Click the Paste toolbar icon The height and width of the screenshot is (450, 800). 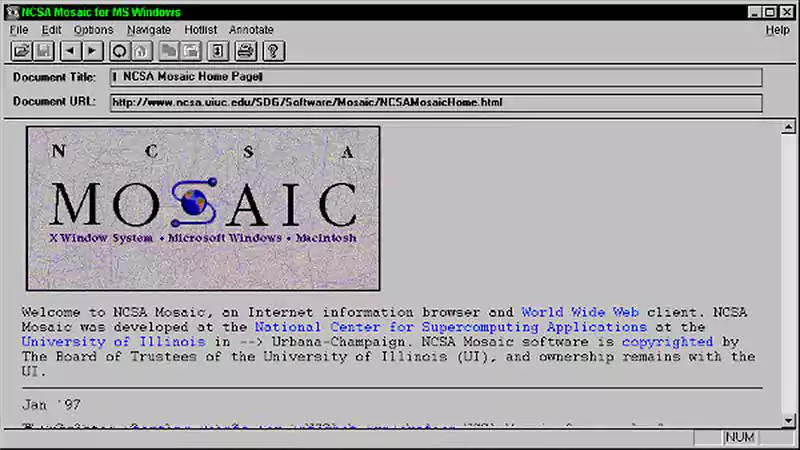tap(191, 51)
